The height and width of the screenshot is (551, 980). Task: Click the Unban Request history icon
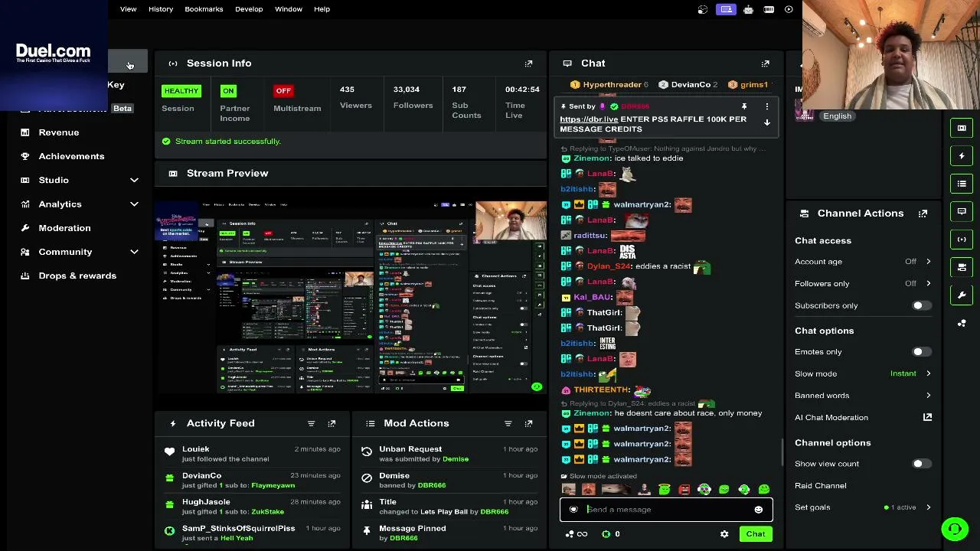pos(367,452)
